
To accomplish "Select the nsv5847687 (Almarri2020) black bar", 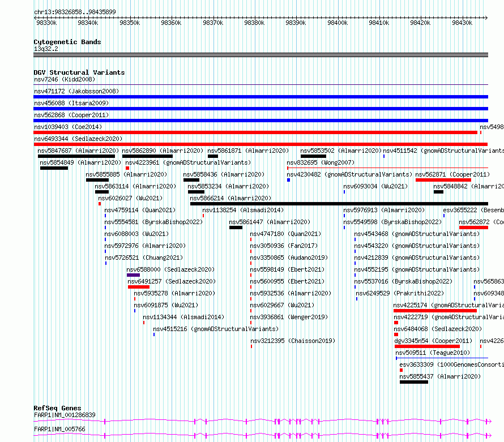I will click(x=76, y=156).
